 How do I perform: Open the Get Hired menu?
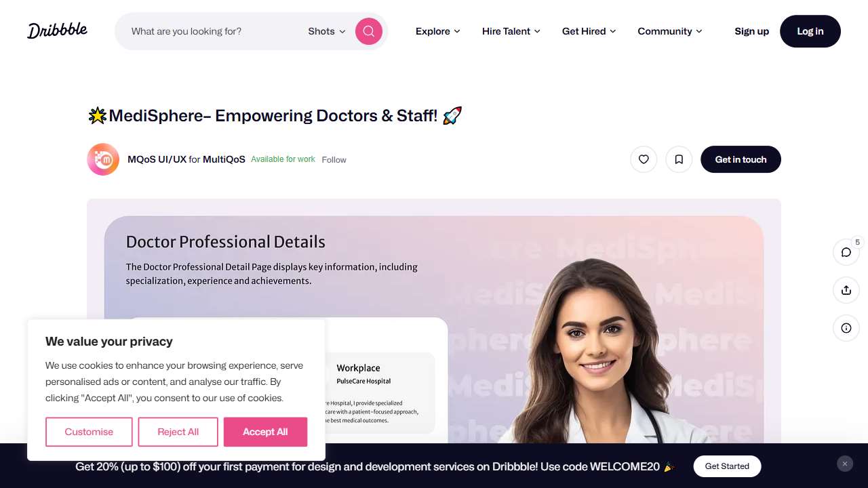point(589,31)
